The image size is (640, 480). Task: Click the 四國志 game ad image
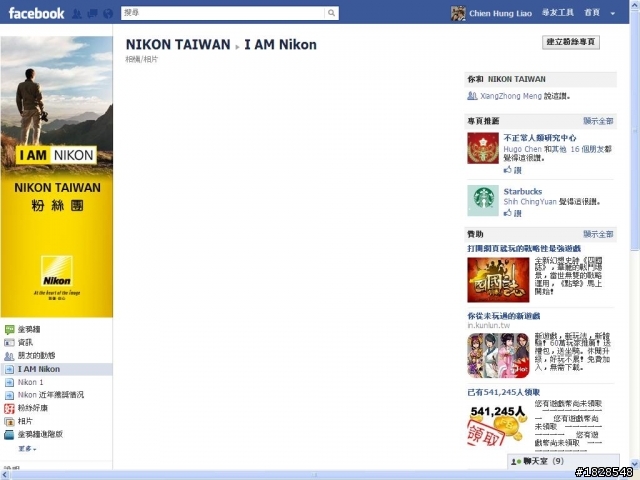coord(498,280)
